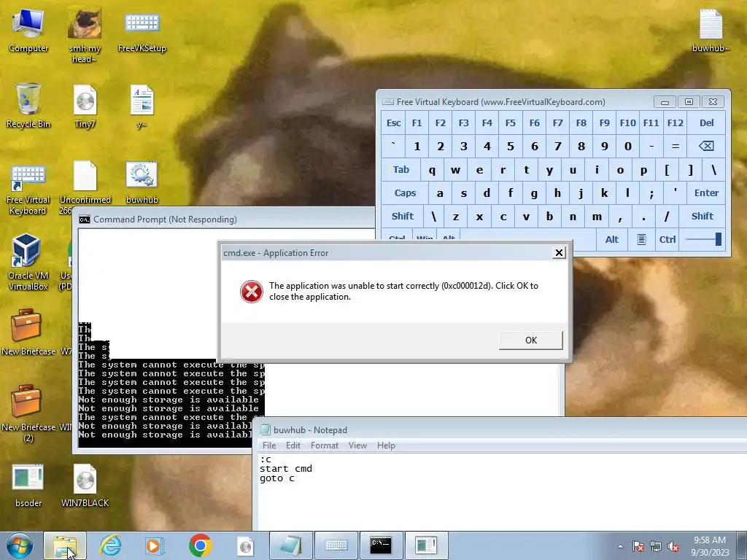This screenshot has height=560, width=747.
Task: Click the backspace key on virtual keyboard
Action: pos(706,146)
